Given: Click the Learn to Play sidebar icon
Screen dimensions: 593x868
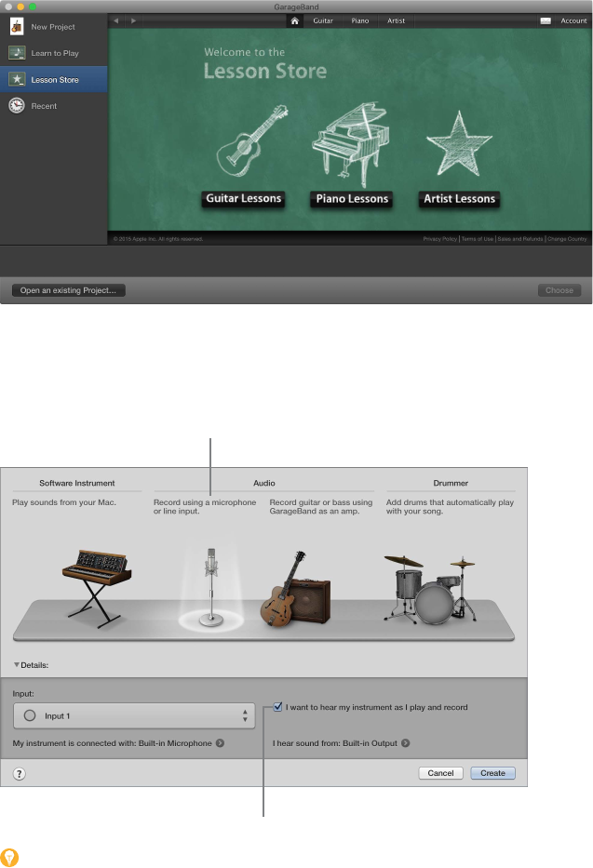Looking at the screenshot, I should (x=17, y=53).
